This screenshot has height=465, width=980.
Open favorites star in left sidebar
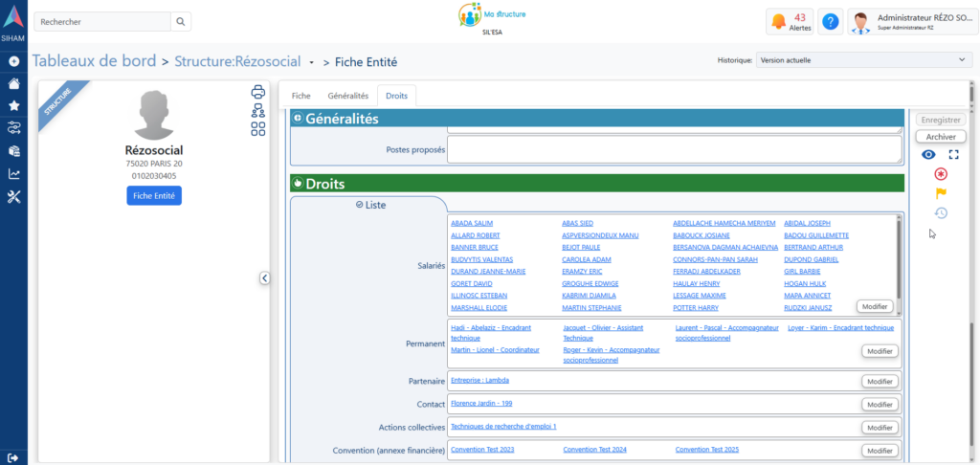tap(13, 105)
